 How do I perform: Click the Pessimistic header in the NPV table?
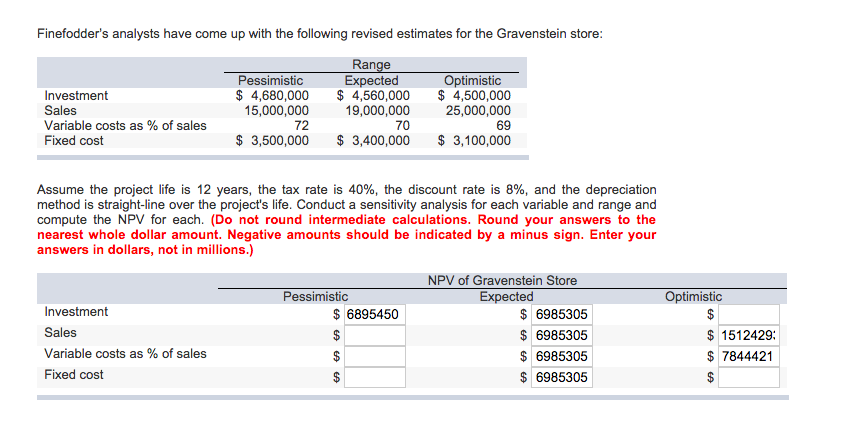click(x=316, y=297)
